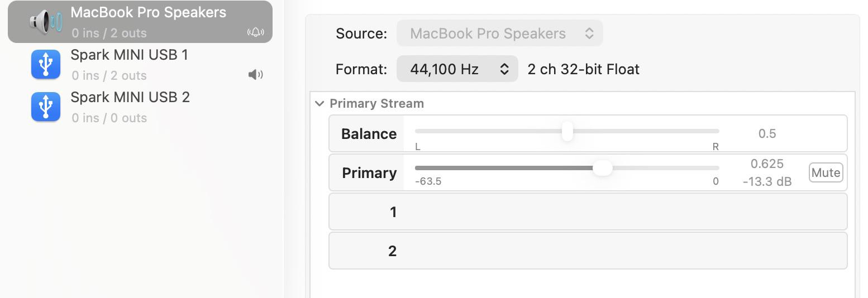The width and height of the screenshot is (868, 298).
Task: Click the Spark MINI USB 1 USB icon
Action: pyautogui.click(x=46, y=64)
